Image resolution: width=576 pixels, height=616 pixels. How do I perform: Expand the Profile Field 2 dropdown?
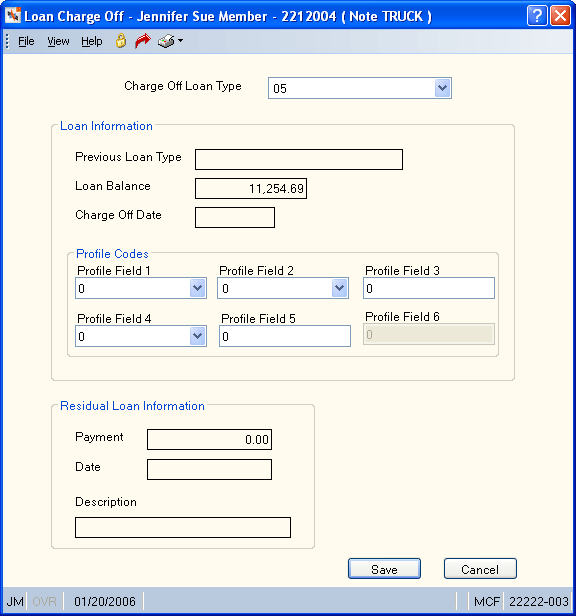click(x=339, y=288)
